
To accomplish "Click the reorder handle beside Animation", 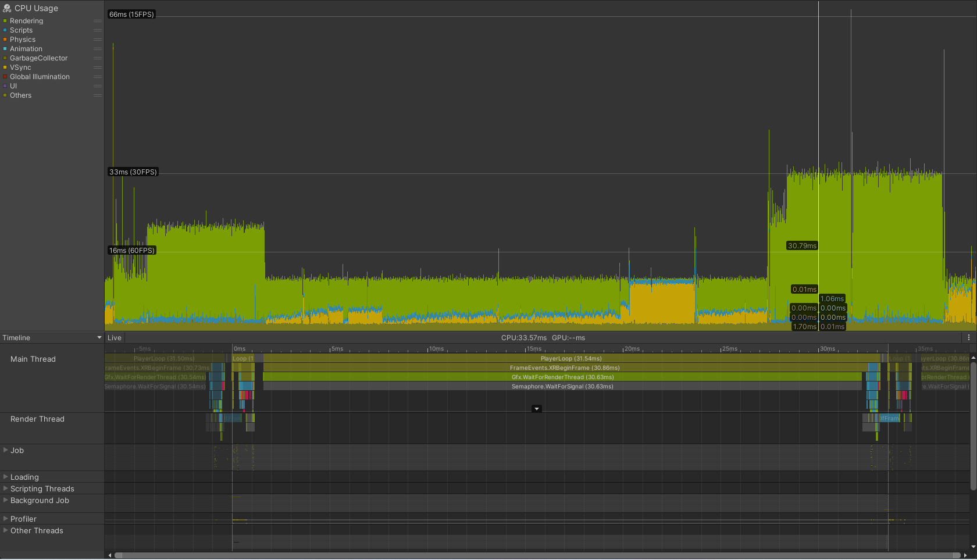I will [x=98, y=49].
